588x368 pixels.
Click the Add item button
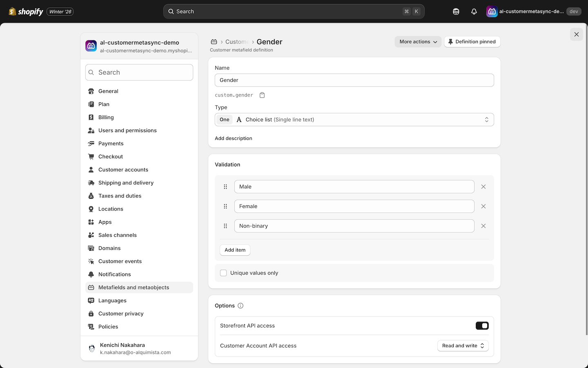pyautogui.click(x=235, y=250)
